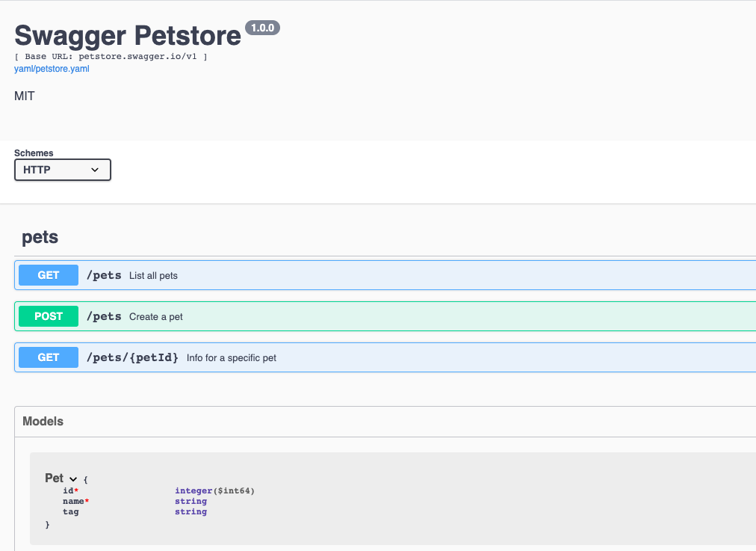The image size is (756, 551).
Task: Click the MIT license text
Action: pyautogui.click(x=24, y=96)
